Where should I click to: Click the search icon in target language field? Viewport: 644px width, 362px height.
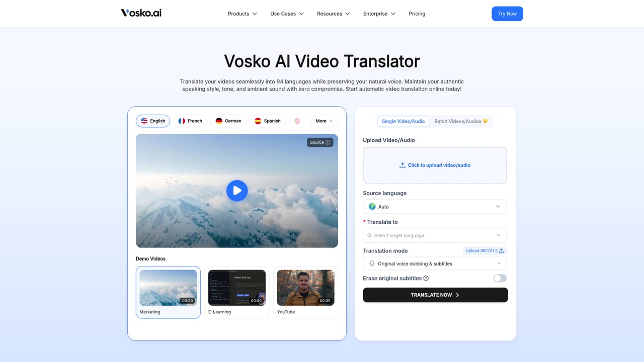(x=370, y=235)
